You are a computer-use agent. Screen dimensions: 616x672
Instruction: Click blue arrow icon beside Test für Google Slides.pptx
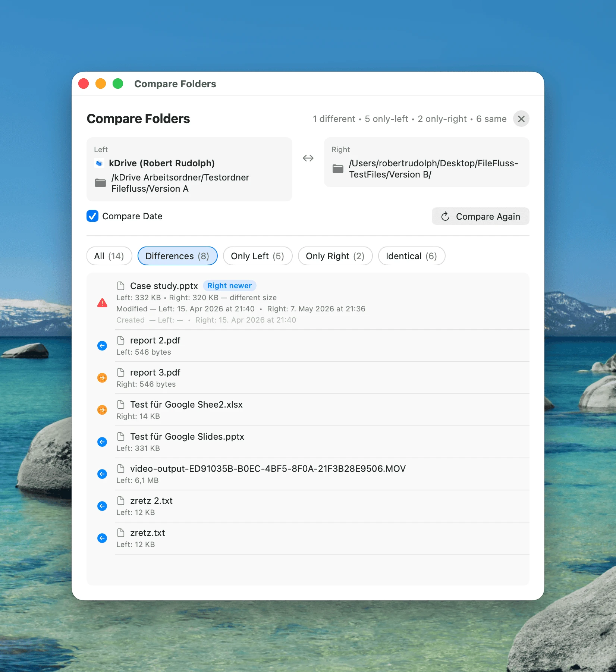click(x=102, y=442)
